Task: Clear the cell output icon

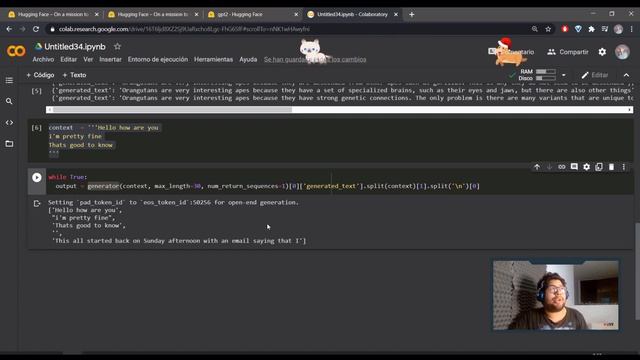Action: tap(37, 203)
